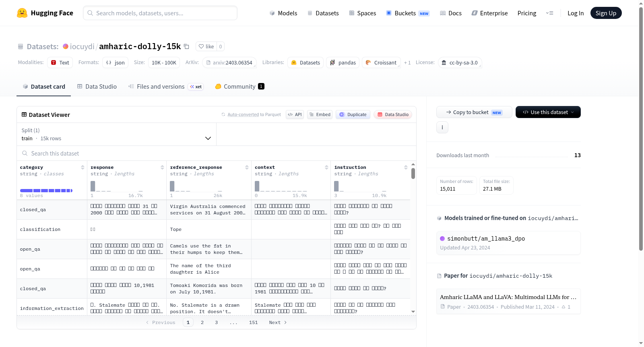Show the +1 more libraries

407,62
